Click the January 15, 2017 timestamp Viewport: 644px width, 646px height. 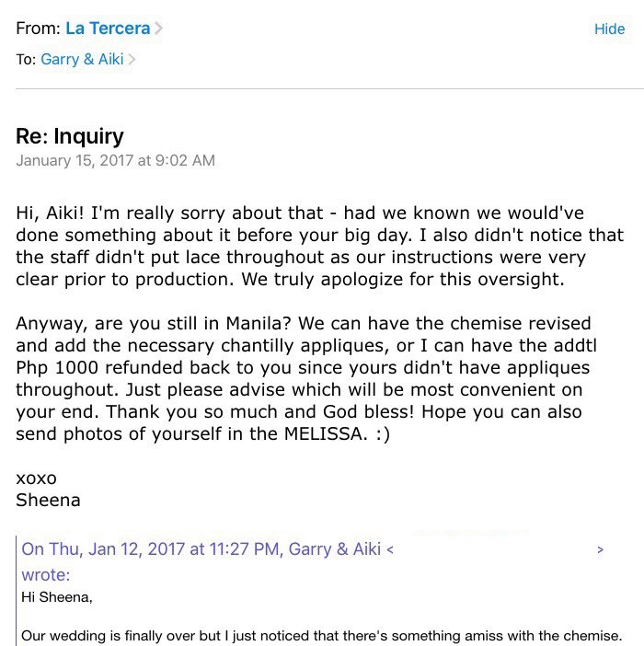tap(116, 160)
